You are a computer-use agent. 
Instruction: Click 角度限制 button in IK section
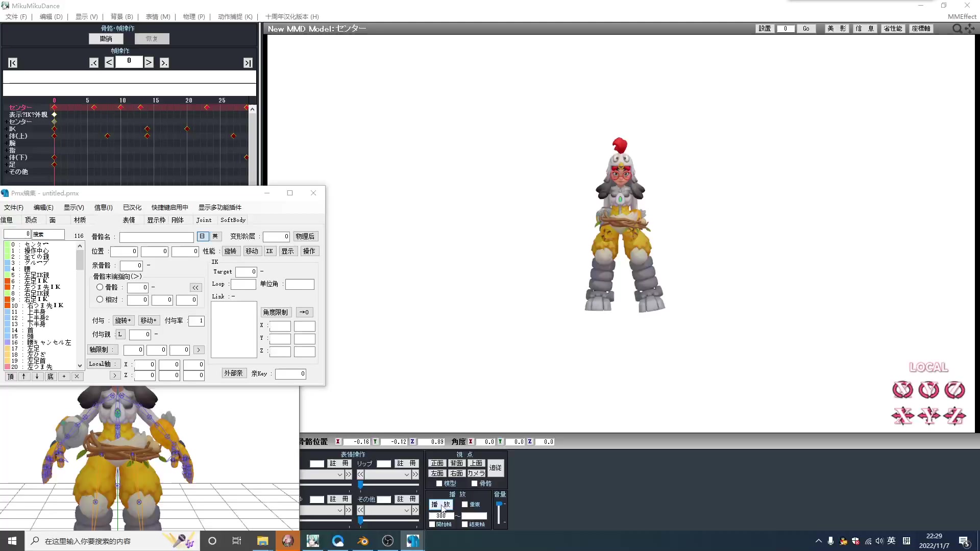[x=276, y=312]
